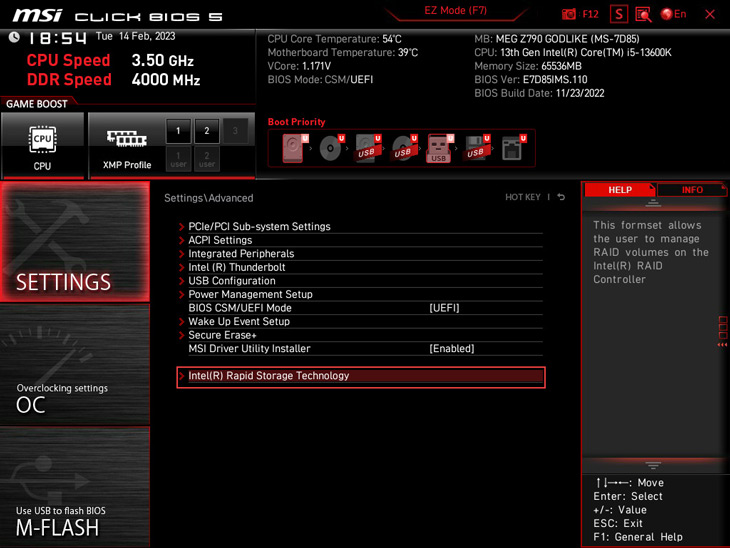This screenshot has height=548, width=730.
Task: Click the XMP Profile memory icon
Action: pyautogui.click(x=127, y=139)
